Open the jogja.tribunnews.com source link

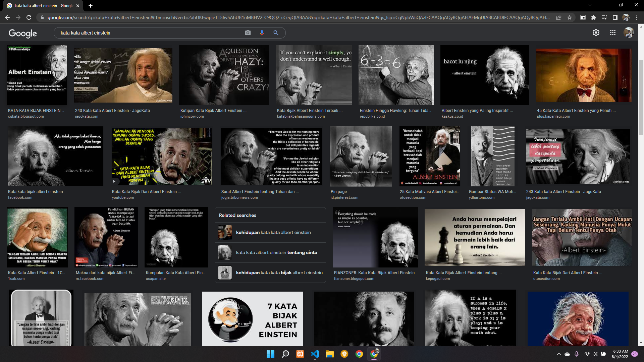239,197
